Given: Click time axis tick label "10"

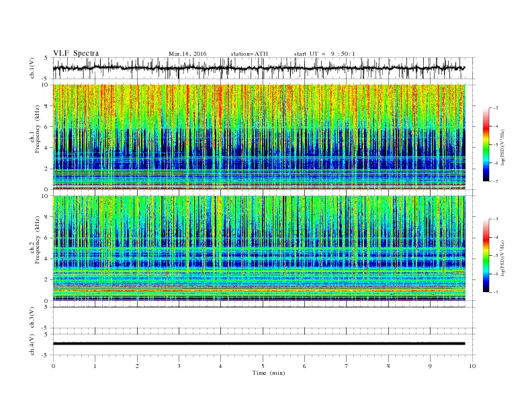Looking at the screenshot, I should [472, 366].
